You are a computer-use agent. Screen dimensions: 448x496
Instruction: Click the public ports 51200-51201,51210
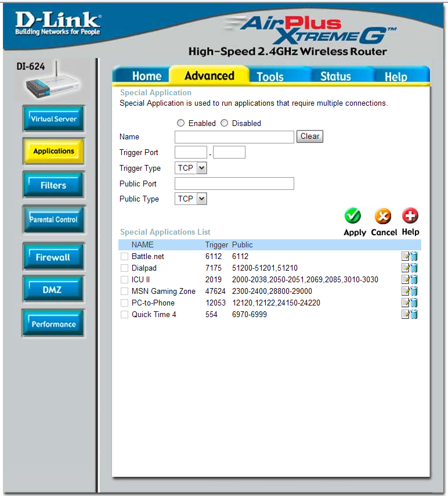click(265, 268)
